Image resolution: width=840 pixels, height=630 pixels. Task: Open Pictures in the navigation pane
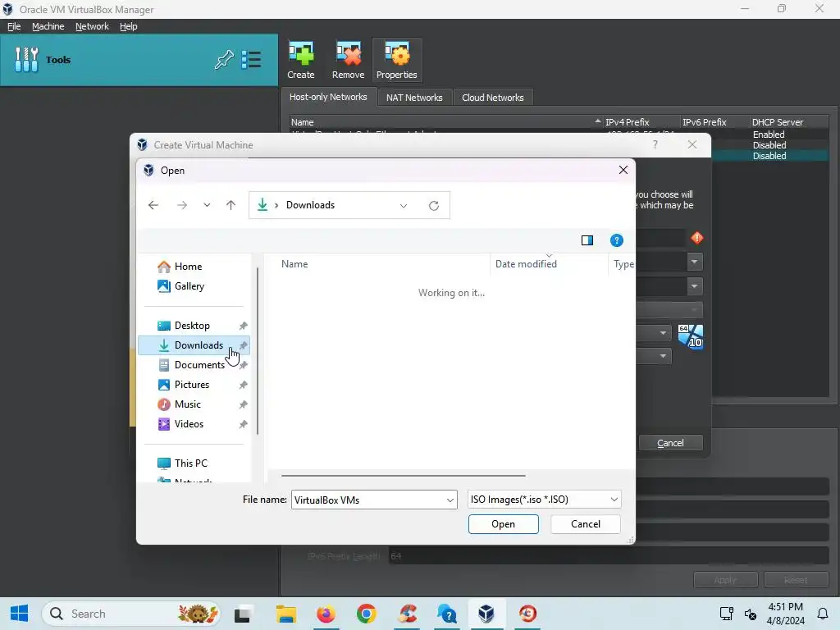(194, 385)
